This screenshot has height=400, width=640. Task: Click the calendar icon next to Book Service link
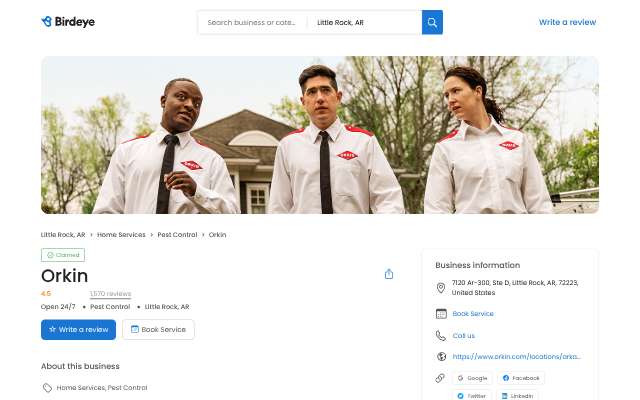point(441,313)
